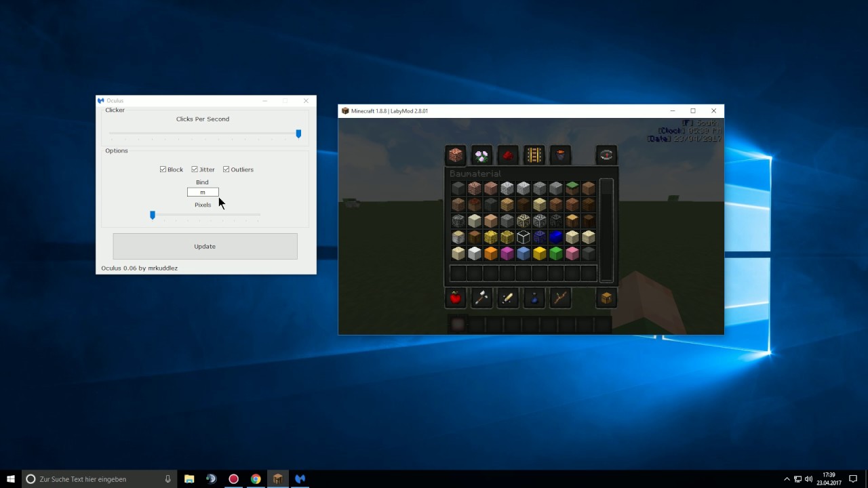Open the Miscellaneous lava bucket tab
The image size is (868, 488).
(560, 155)
